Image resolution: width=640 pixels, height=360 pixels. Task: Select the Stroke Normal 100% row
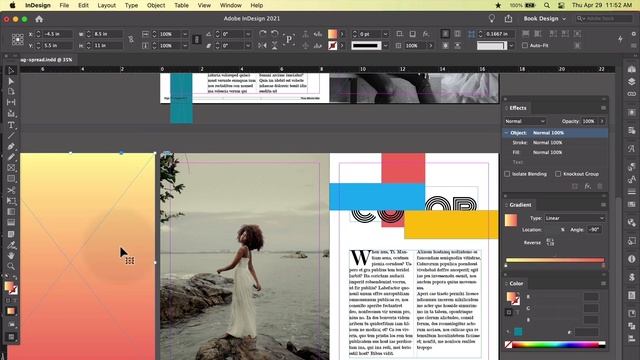(556, 142)
